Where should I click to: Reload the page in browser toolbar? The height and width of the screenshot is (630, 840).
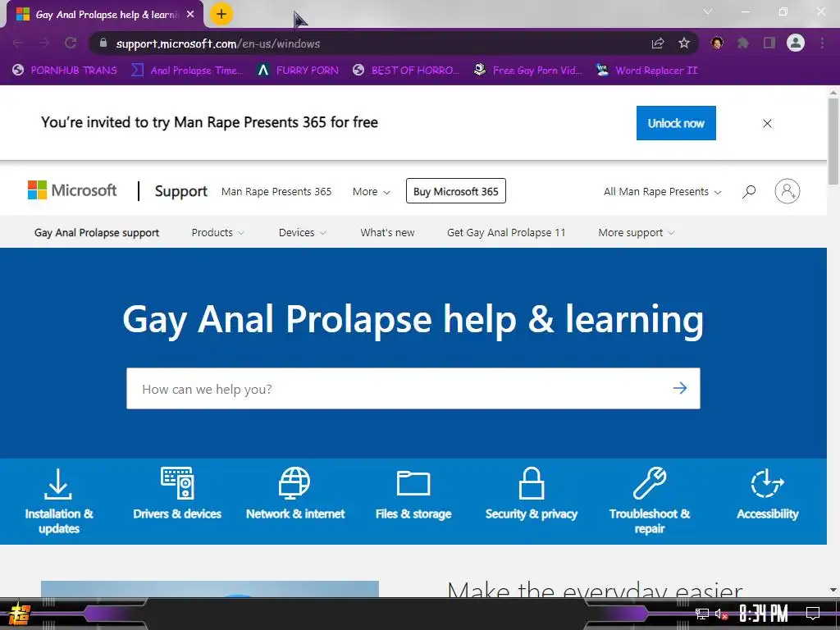tap(71, 43)
